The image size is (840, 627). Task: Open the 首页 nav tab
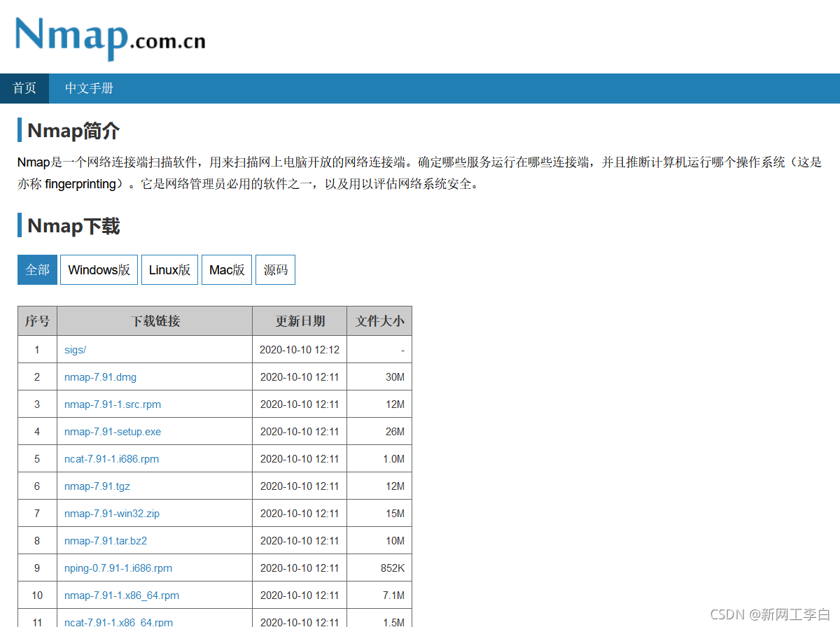(24, 88)
